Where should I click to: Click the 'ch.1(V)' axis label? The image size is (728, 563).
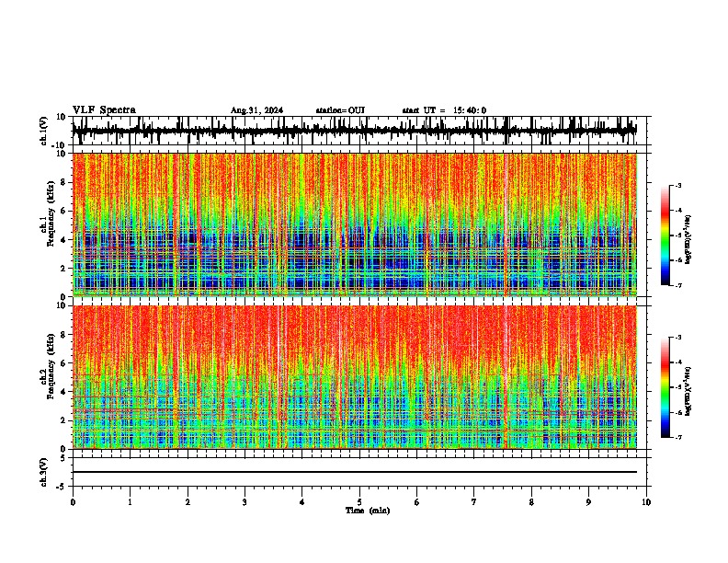tap(44, 131)
